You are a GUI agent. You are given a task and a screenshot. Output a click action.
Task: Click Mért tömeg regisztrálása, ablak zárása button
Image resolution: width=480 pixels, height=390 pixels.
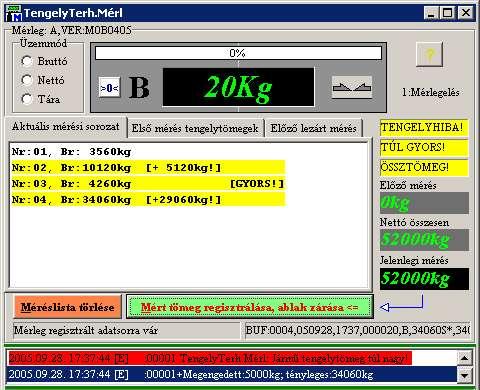(x=250, y=307)
